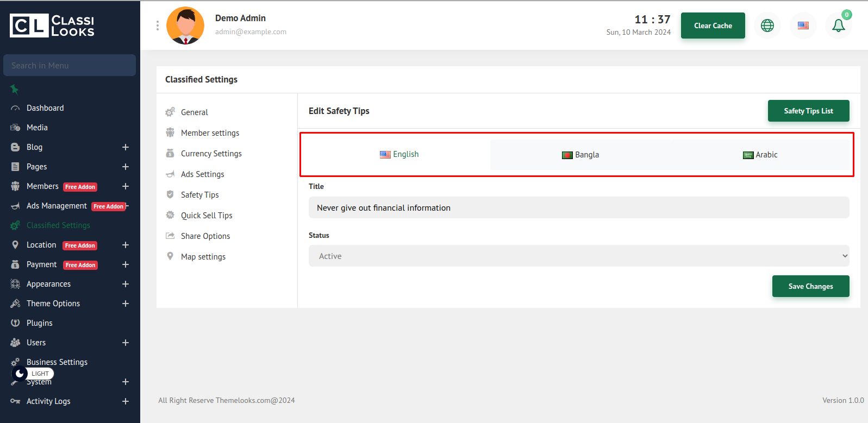Expand the Theme Options submenu
Image resolution: width=868 pixels, height=423 pixels.
click(x=126, y=304)
